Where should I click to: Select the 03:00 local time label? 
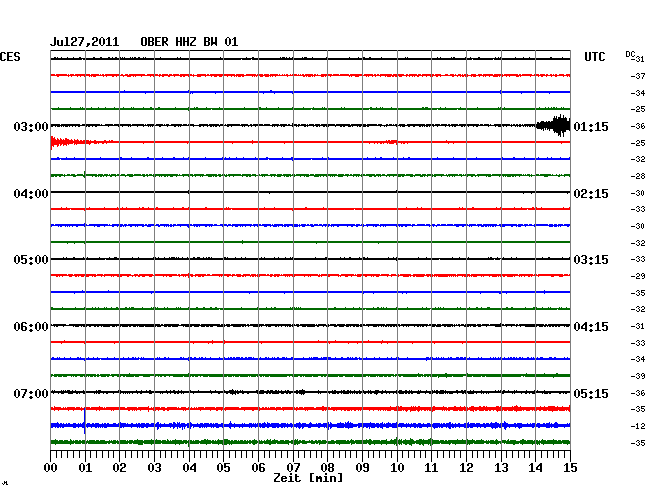pos(31,126)
